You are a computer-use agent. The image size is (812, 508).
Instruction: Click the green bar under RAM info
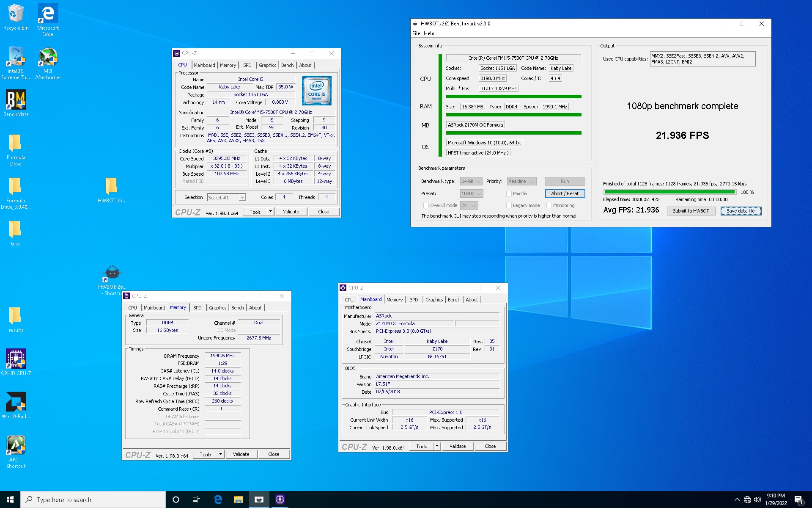click(x=513, y=115)
